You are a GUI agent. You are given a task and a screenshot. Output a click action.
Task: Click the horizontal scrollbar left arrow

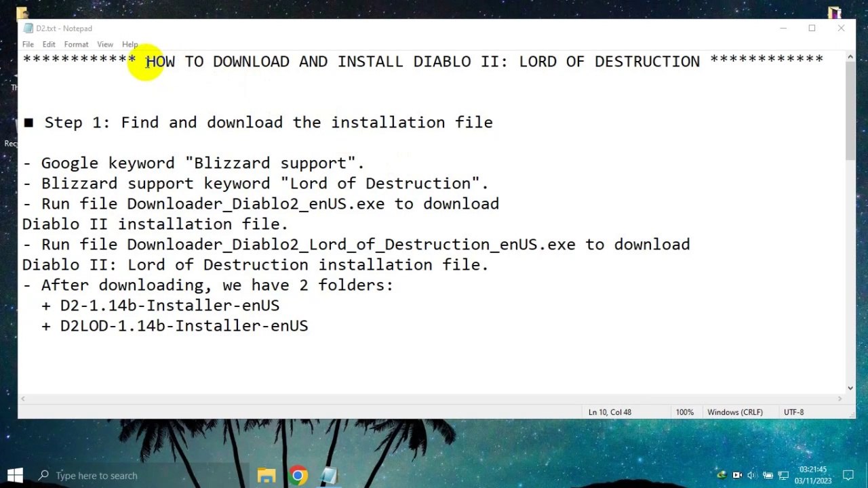pyautogui.click(x=24, y=399)
